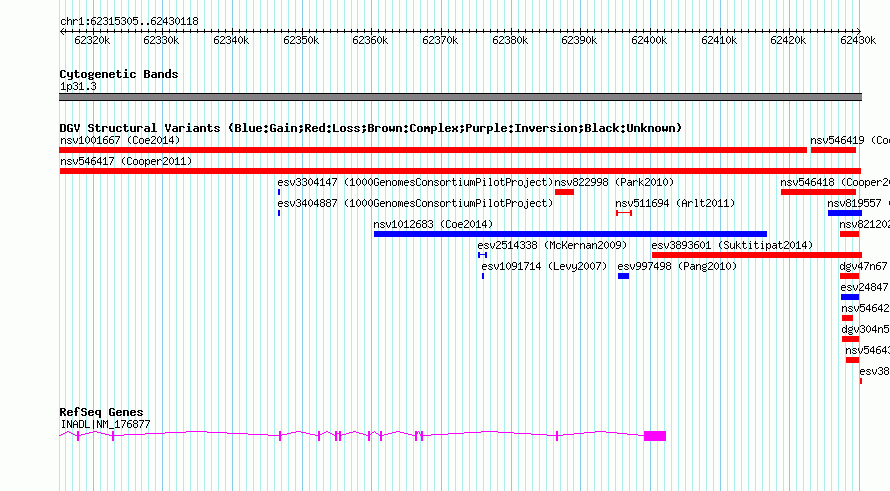
Task: Select the nsv511694 (Arlt2011) variant glyph
Action: pos(624,213)
